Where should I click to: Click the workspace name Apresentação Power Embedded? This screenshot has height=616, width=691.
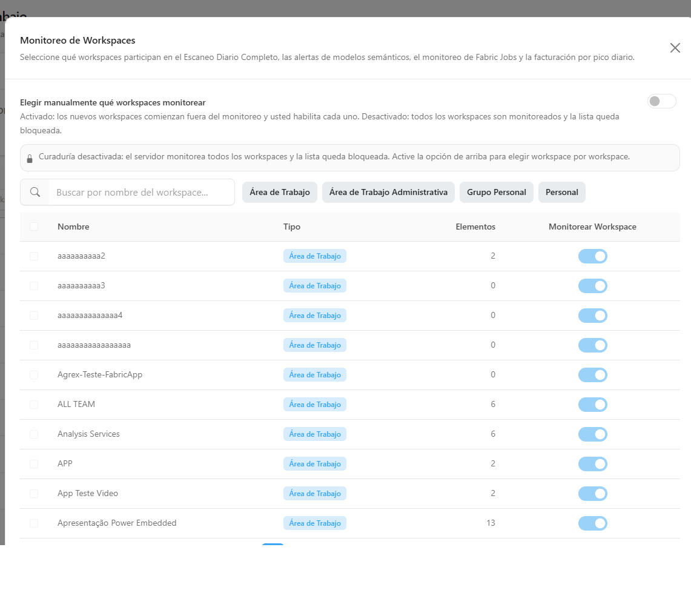[117, 523]
